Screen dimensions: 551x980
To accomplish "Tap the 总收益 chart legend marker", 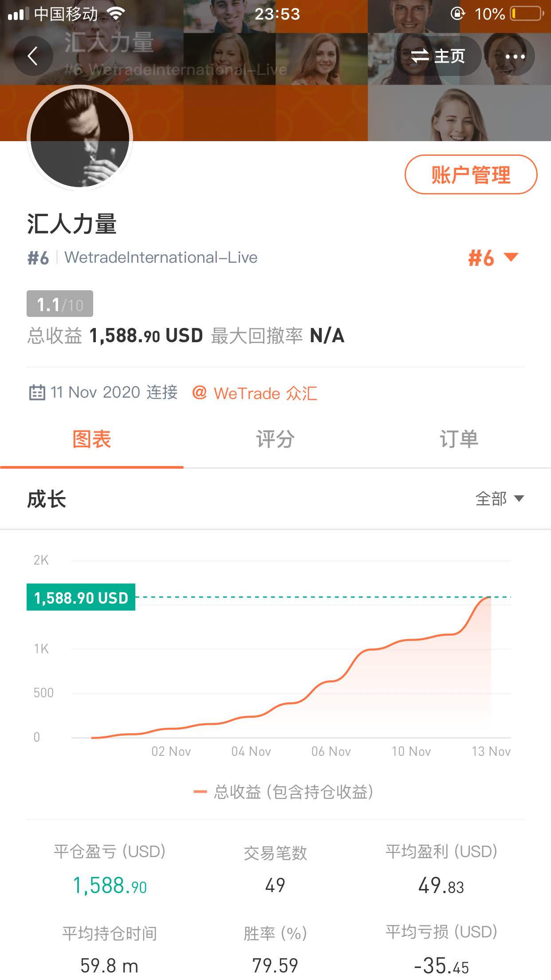I will [x=201, y=792].
